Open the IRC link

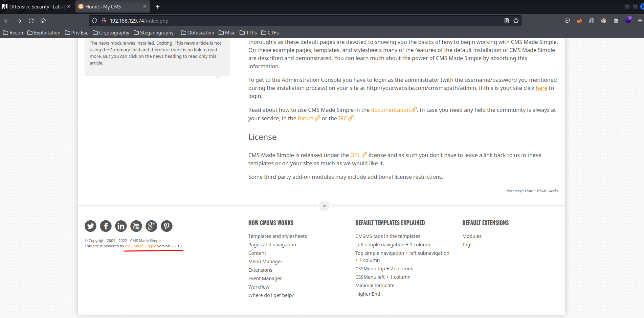346,119
